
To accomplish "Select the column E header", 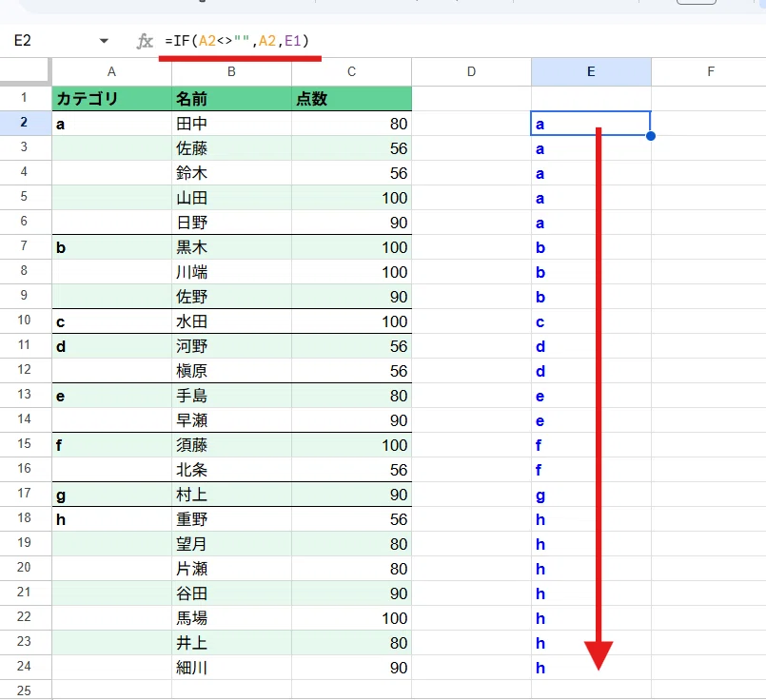I will coord(591,71).
